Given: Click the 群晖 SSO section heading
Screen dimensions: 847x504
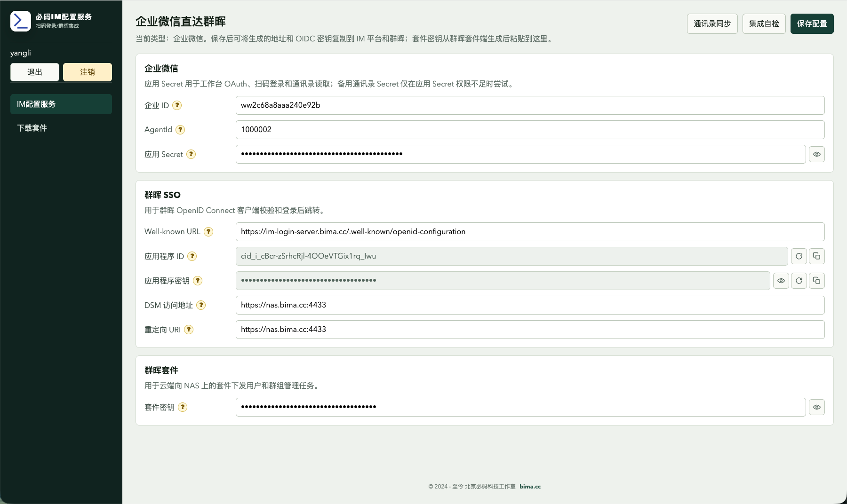Looking at the screenshot, I should [x=162, y=195].
